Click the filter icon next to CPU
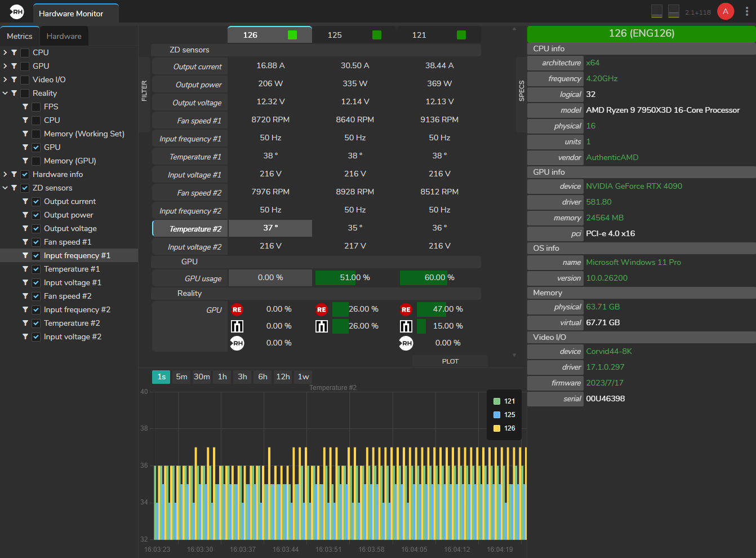Image resolution: width=756 pixels, height=558 pixels. [14, 52]
